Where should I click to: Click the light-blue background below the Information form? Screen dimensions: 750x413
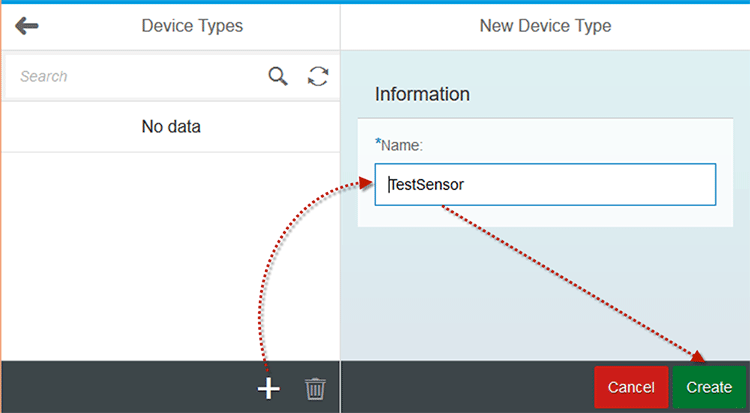click(x=545, y=293)
